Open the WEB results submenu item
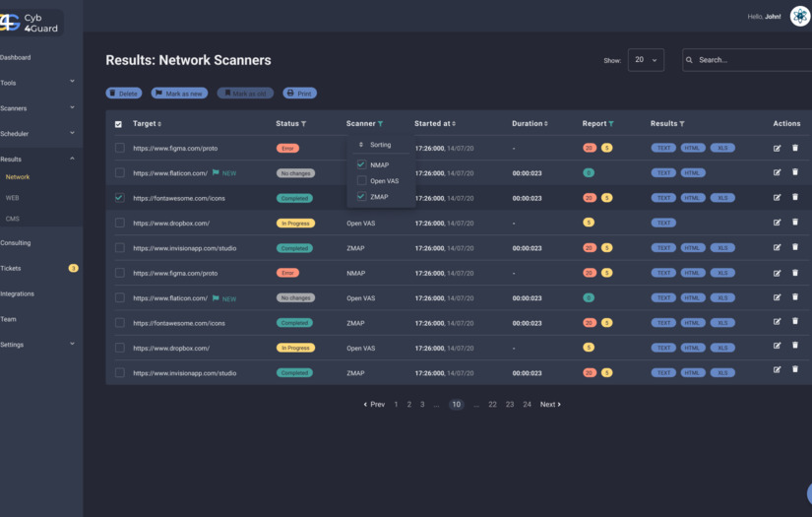This screenshot has height=517, width=812. click(13, 198)
